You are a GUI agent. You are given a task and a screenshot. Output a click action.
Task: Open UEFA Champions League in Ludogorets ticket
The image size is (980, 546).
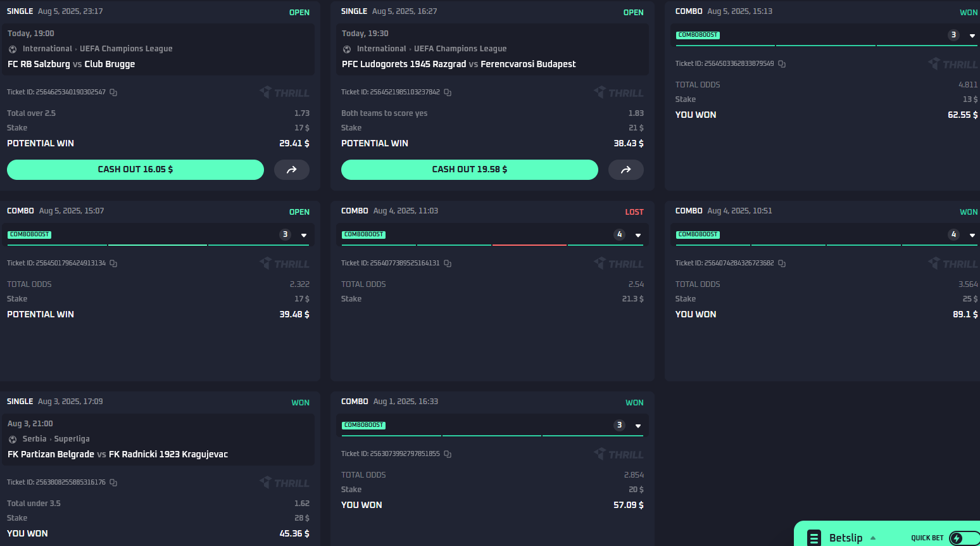460,49
